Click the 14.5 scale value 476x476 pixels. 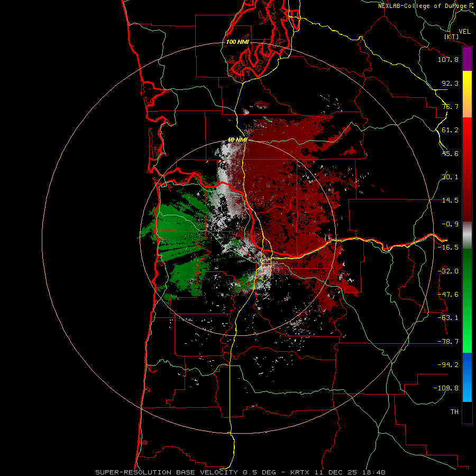tap(450, 200)
